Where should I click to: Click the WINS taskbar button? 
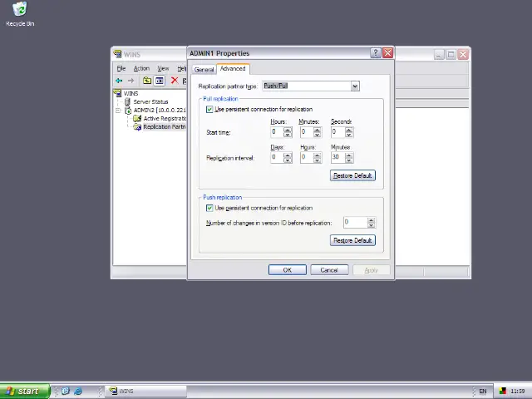click(x=146, y=392)
